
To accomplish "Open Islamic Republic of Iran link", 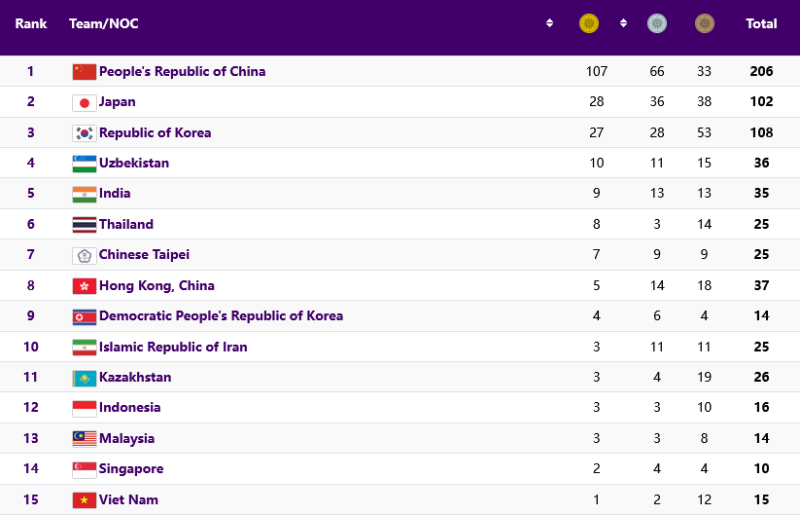I will (x=173, y=347).
